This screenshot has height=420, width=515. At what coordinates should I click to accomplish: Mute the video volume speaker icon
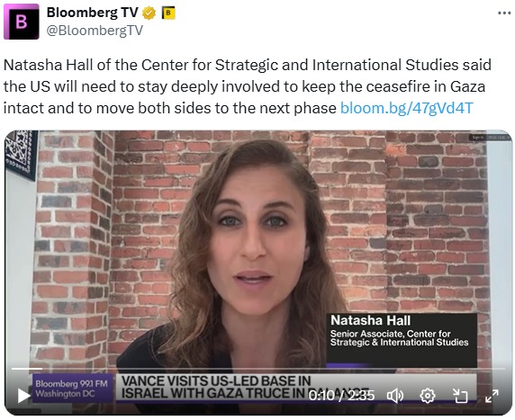tap(395, 396)
